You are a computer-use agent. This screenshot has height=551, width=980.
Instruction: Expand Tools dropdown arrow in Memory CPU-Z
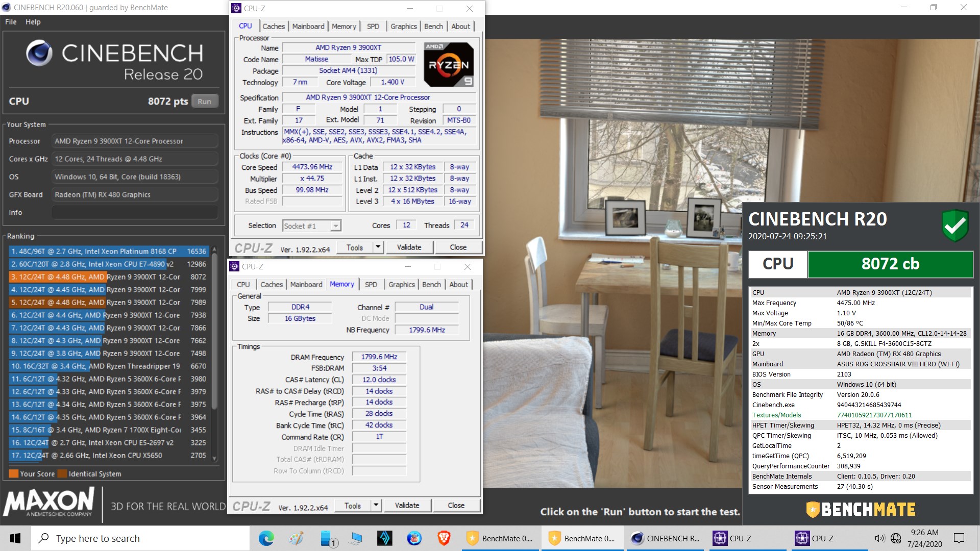(376, 506)
